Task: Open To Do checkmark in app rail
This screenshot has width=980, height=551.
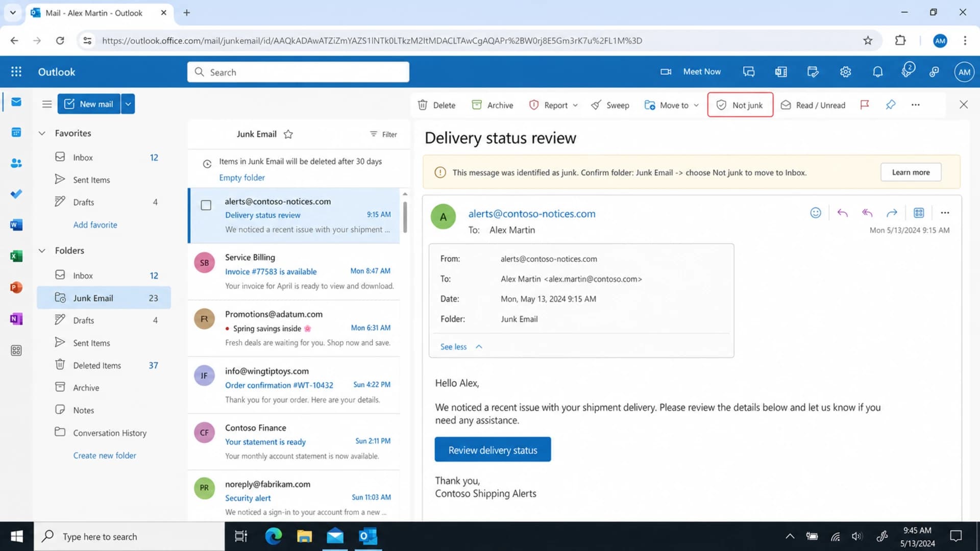Action: pos(16,194)
